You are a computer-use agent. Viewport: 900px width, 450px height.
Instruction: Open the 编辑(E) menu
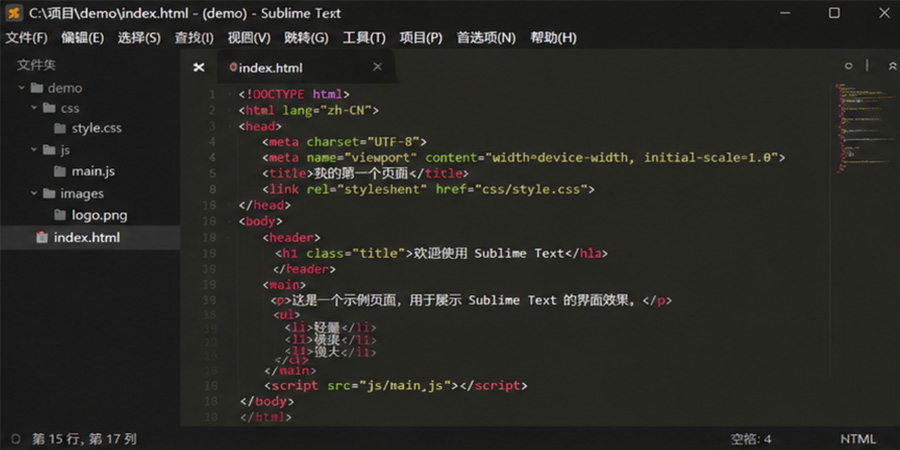click(82, 38)
